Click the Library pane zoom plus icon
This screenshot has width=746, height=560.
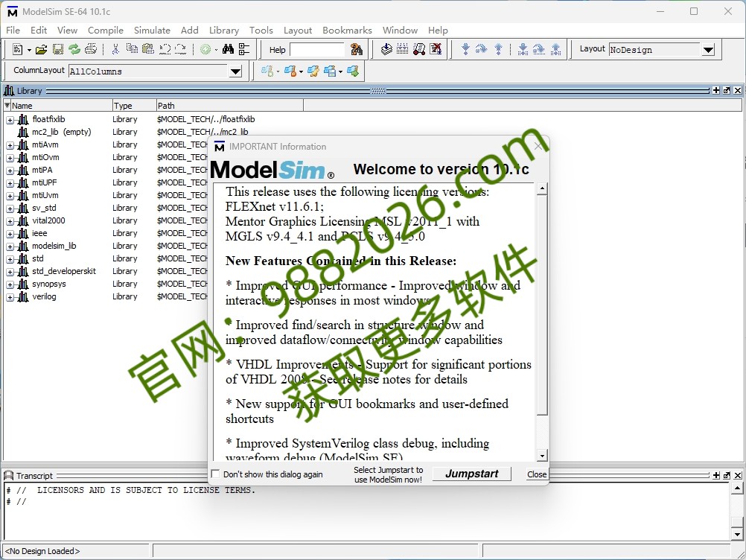(x=716, y=90)
